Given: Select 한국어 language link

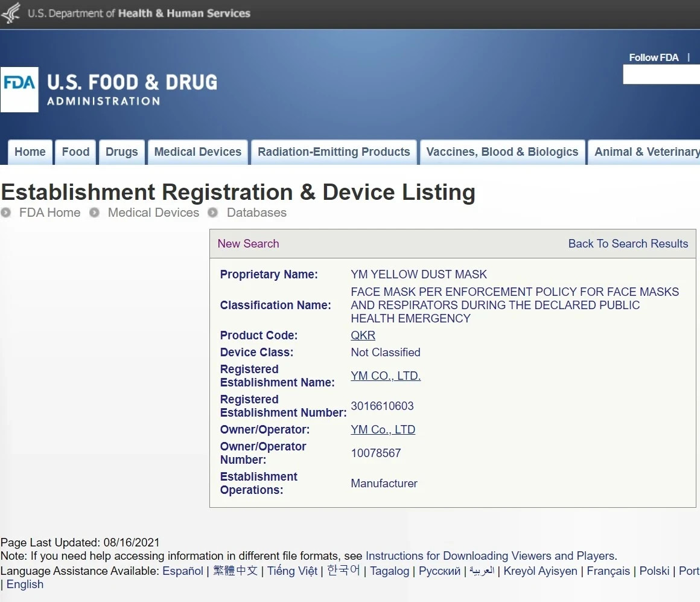Looking at the screenshot, I should pos(343,571).
